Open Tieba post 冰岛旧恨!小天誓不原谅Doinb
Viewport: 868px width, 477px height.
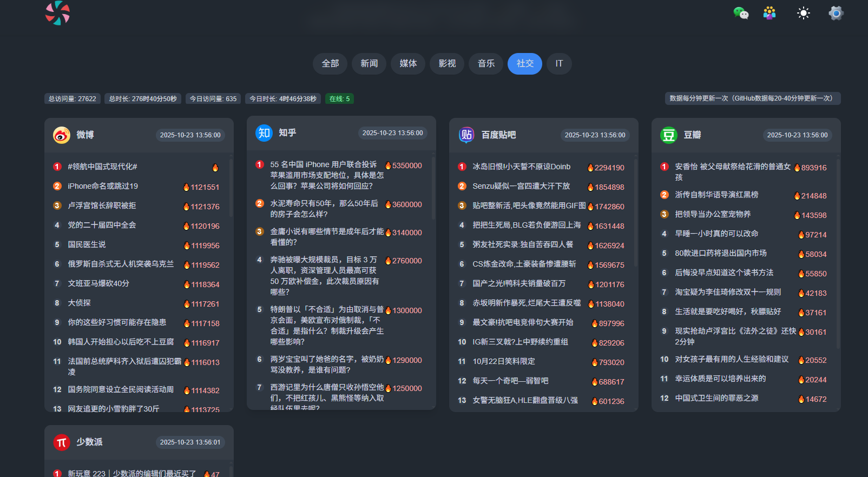point(521,167)
